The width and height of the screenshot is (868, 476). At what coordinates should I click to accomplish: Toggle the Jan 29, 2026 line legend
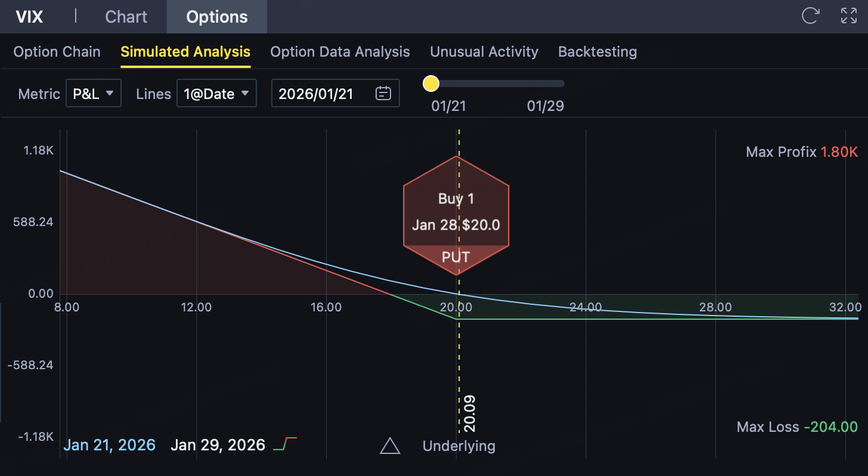[218, 445]
